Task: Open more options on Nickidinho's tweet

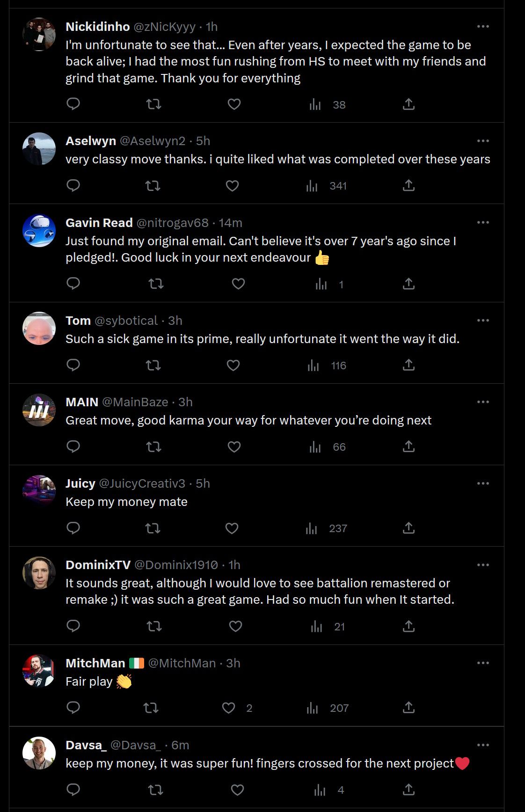Action: click(x=483, y=27)
